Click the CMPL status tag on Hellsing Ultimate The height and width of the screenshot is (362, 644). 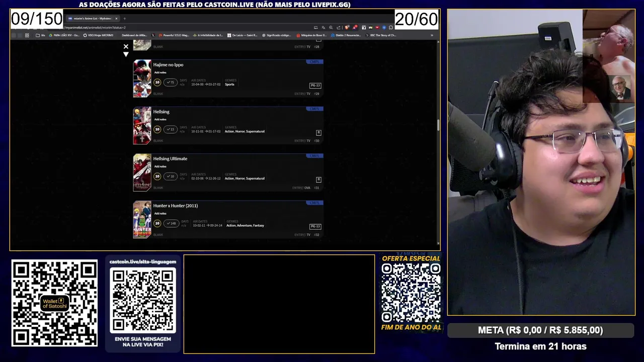tap(314, 156)
